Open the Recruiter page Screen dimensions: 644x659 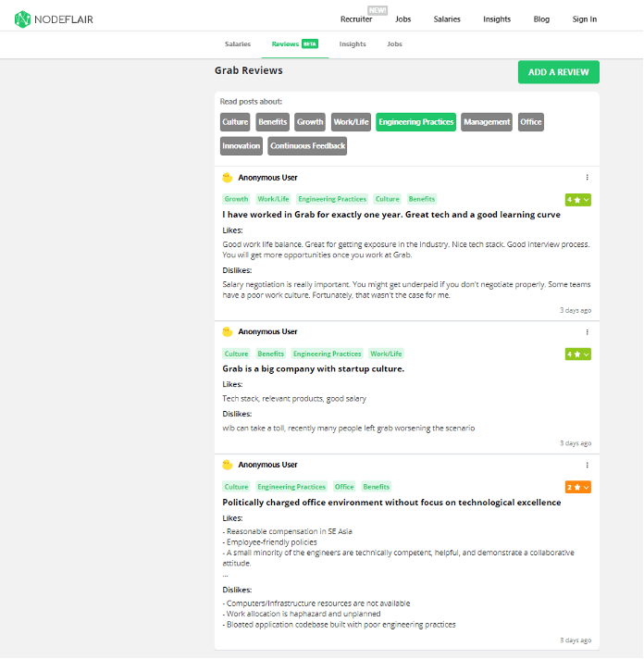[x=356, y=19]
